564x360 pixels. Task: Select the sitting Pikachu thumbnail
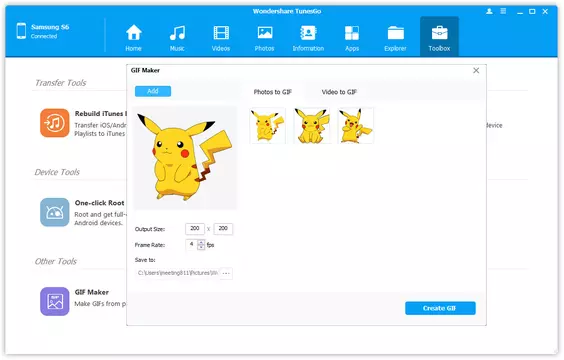311,126
